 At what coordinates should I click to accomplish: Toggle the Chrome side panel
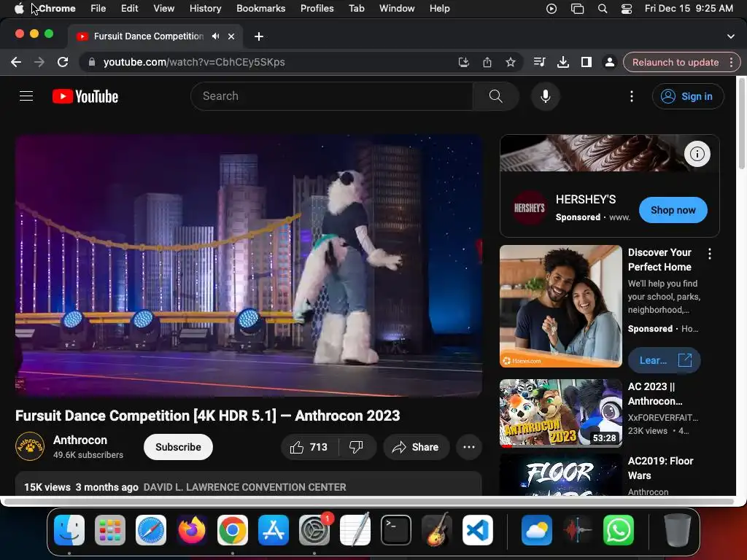tap(586, 62)
